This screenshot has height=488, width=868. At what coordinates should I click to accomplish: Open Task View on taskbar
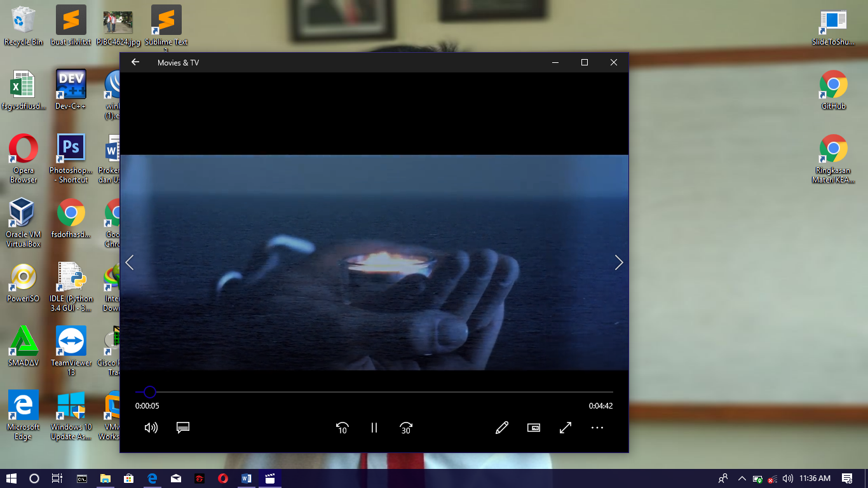tap(57, 478)
